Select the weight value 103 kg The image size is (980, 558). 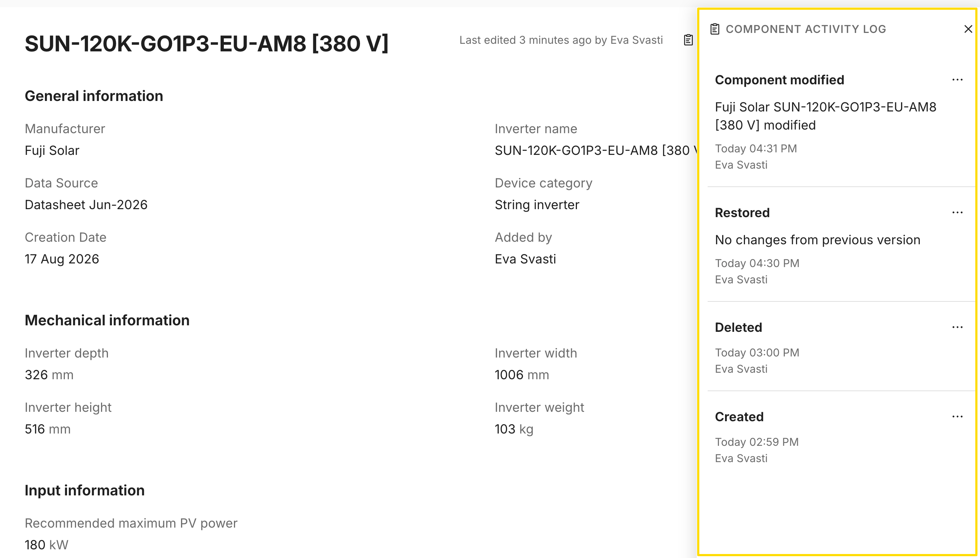pos(514,430)
